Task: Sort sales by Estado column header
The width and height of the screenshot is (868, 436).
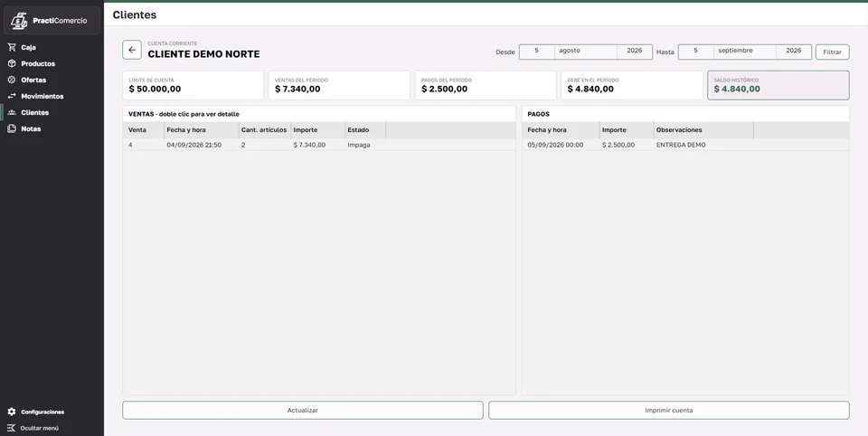Action: coord(365,130)
